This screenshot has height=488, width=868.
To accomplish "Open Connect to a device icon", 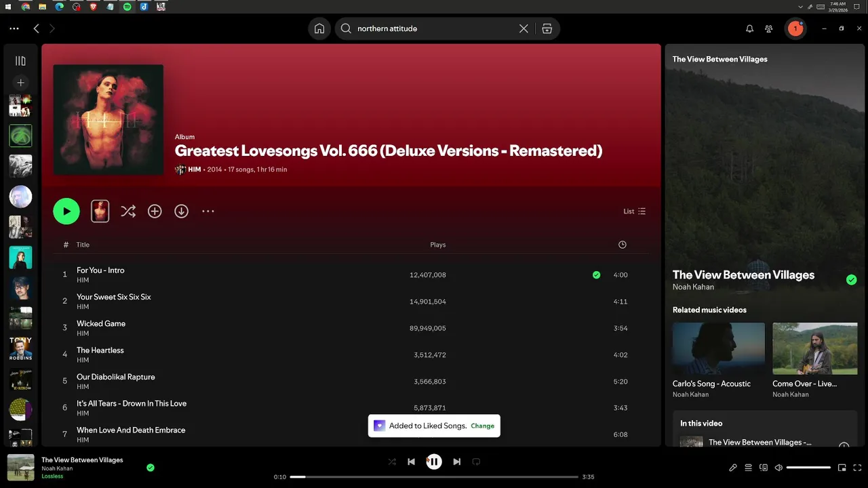I will pos(764,468).
